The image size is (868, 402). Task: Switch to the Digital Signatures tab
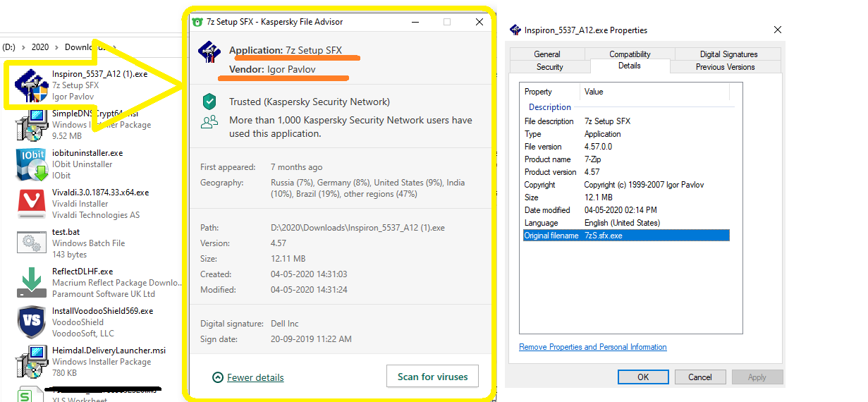pyautogui.click(x=728, y=54)
